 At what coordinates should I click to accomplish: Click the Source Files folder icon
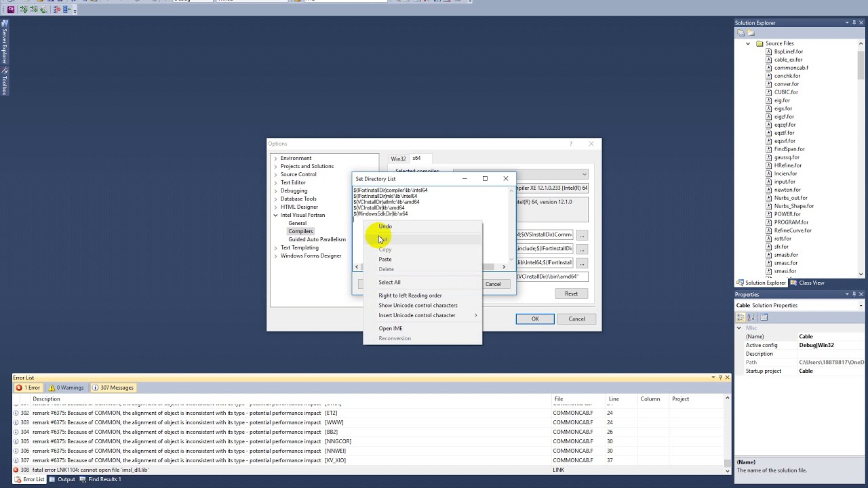759,43
